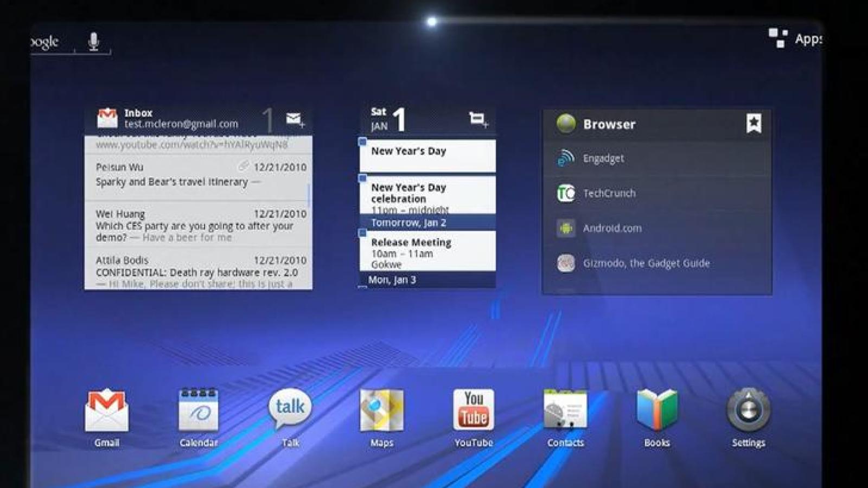Open the Apps drawer

click(x=795, y=39)
